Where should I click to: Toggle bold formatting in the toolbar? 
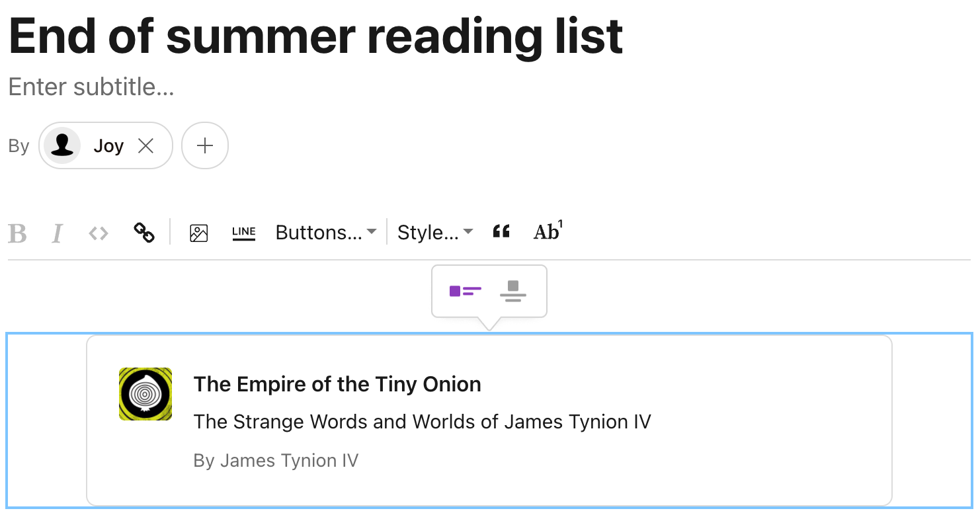tap(17, 233)
